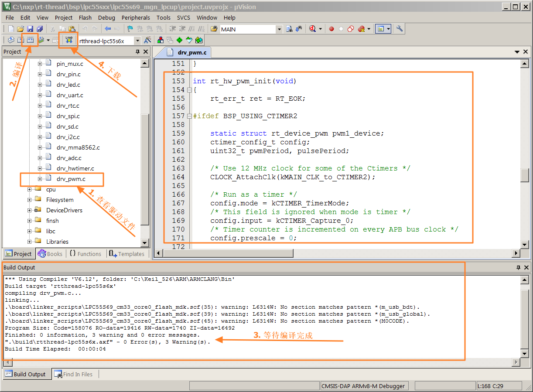Image resolution: width=533 pixels, height=392 pixels.
Task: Toggle breakpoint with the red dot icon
Action: 331,29
